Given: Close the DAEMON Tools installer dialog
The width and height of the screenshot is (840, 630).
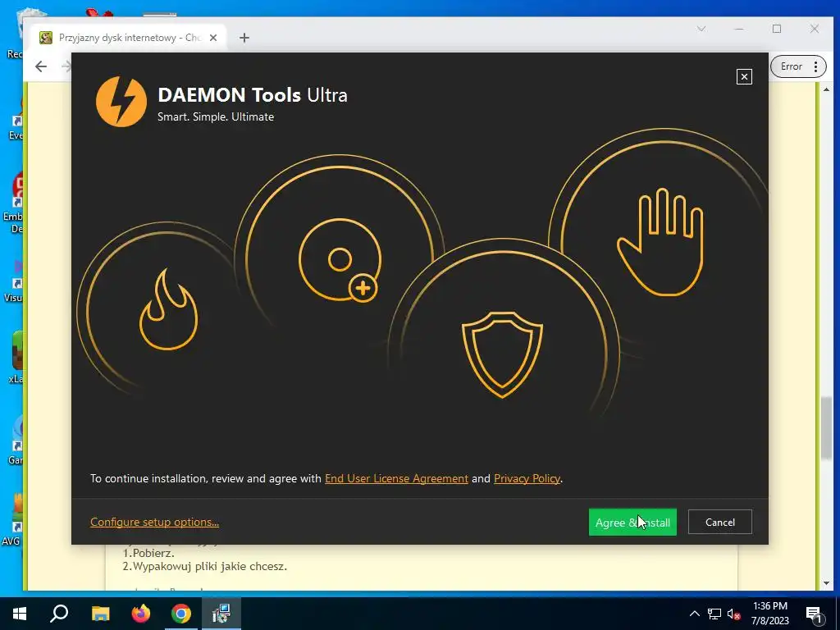Looking at the screenshot, I should (744, 76).
